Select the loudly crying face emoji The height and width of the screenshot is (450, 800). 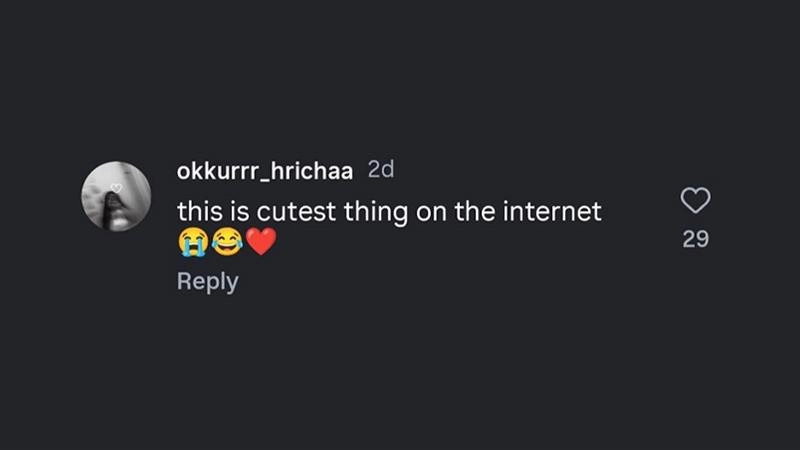tap(192, 241)
